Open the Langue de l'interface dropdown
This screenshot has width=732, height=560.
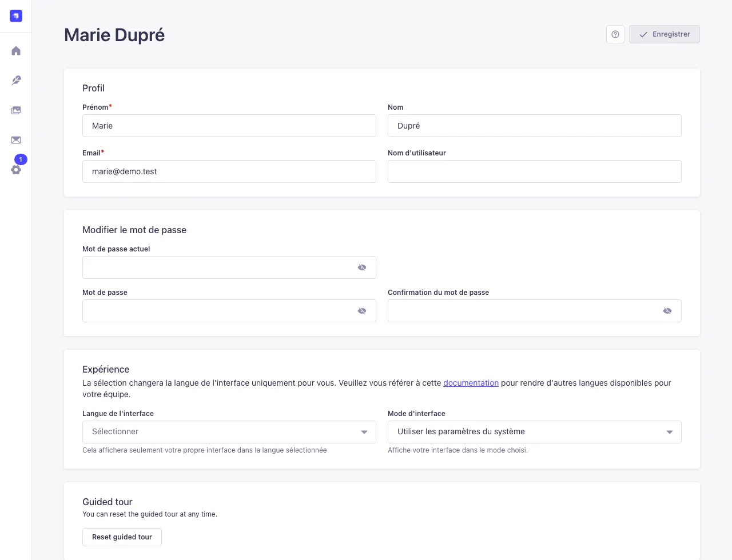(x=229, y=432)
